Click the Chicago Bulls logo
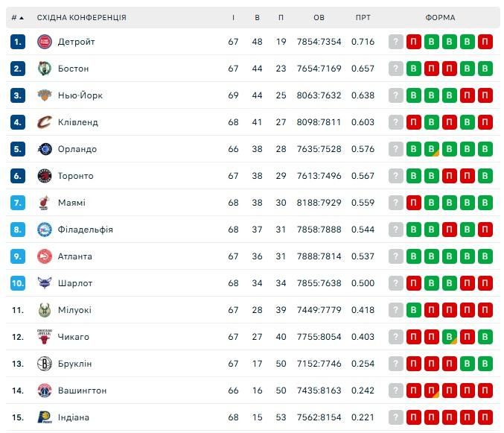Screen dimensions: 504x433 45,337
